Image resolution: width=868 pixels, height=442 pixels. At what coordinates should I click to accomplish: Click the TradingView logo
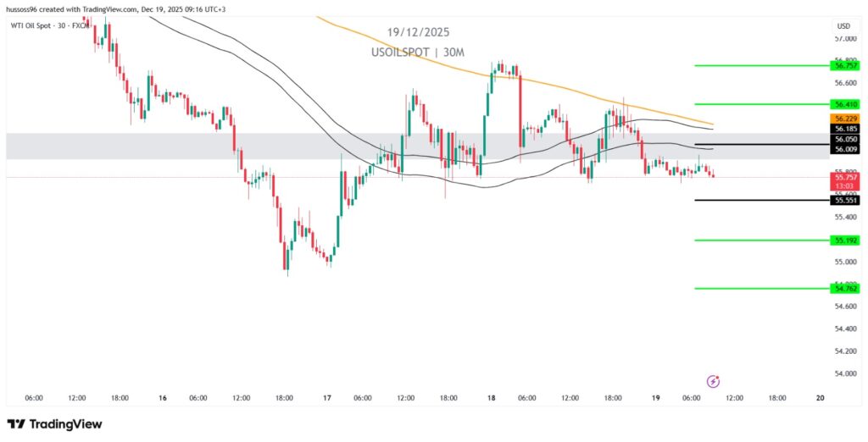coord(54,423)
